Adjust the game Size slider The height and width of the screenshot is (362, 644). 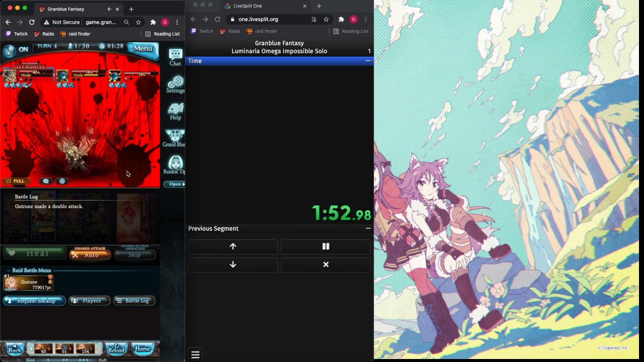[x=68, y=360]
